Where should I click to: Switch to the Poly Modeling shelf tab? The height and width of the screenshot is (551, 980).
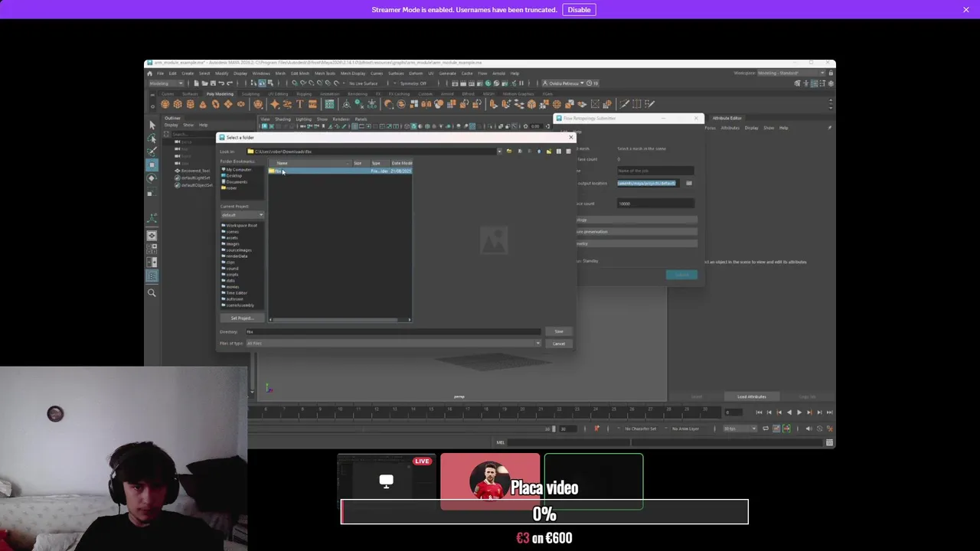pyautogui.click(x=220, y=94)
